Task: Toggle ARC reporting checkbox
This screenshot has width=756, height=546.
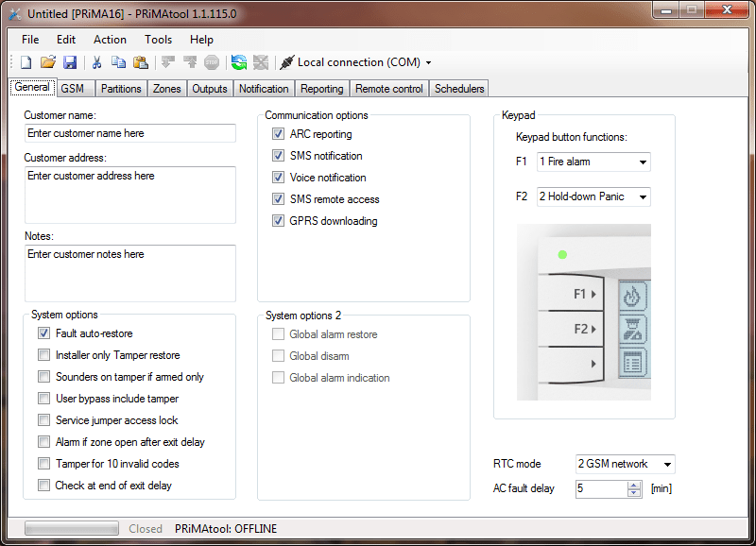Action: [x=278, y=133]
